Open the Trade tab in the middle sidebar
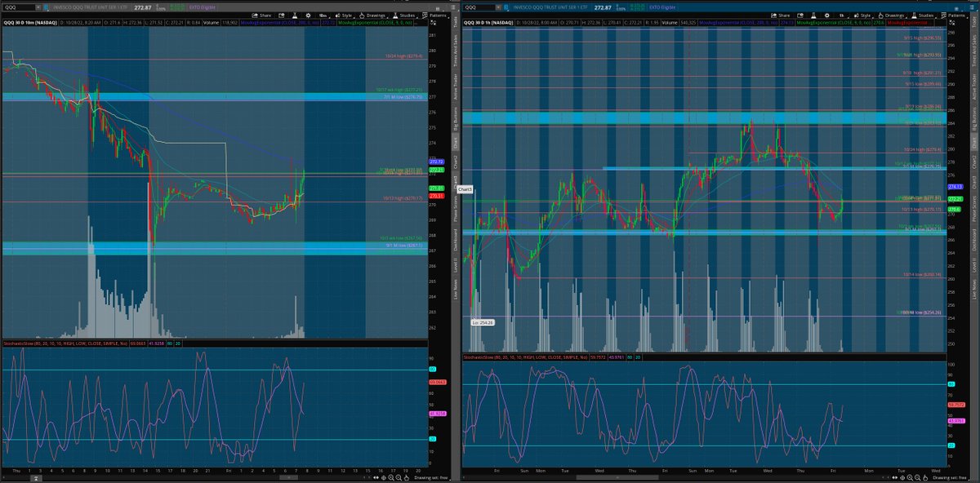 pyautogui.click(x=456, y=23)
